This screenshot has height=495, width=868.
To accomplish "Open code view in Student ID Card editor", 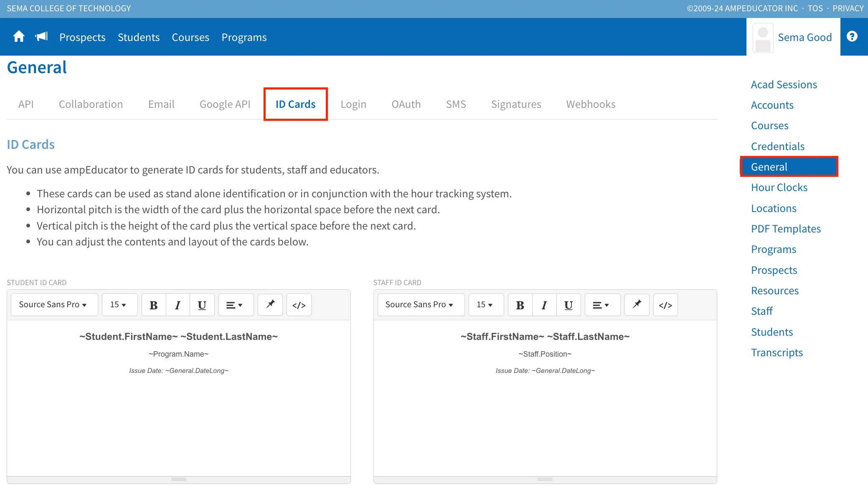I will pyautogui.click(x=299, y=305).
